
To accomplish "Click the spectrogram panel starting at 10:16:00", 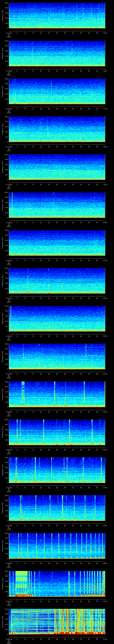I will click(x=57, y=91).
